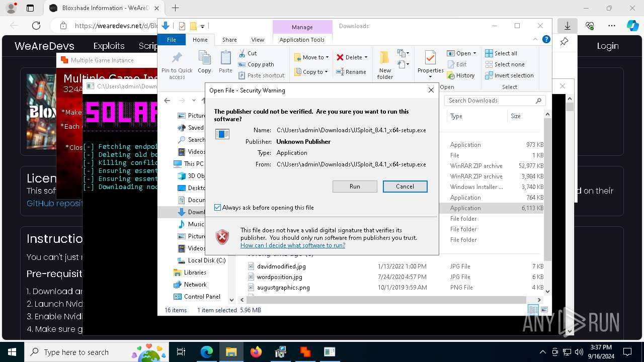Viewport: 644px width, 362px height.
Task: Switch to the View ribbon tab
Action: point(258,40)
